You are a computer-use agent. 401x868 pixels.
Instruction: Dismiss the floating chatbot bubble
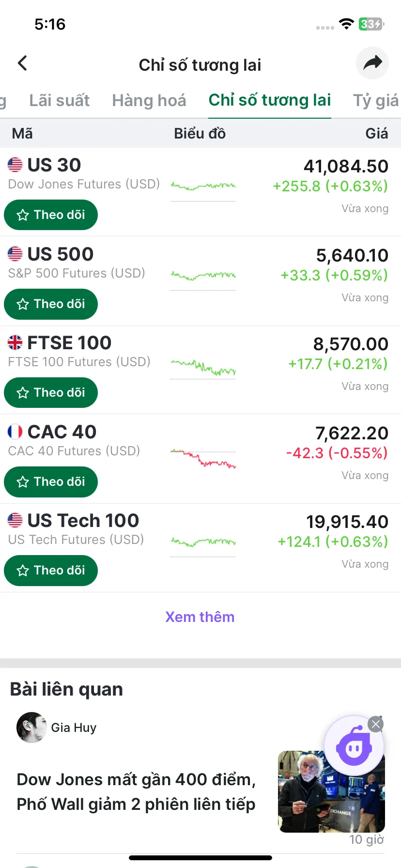click(x=376, y=724)
